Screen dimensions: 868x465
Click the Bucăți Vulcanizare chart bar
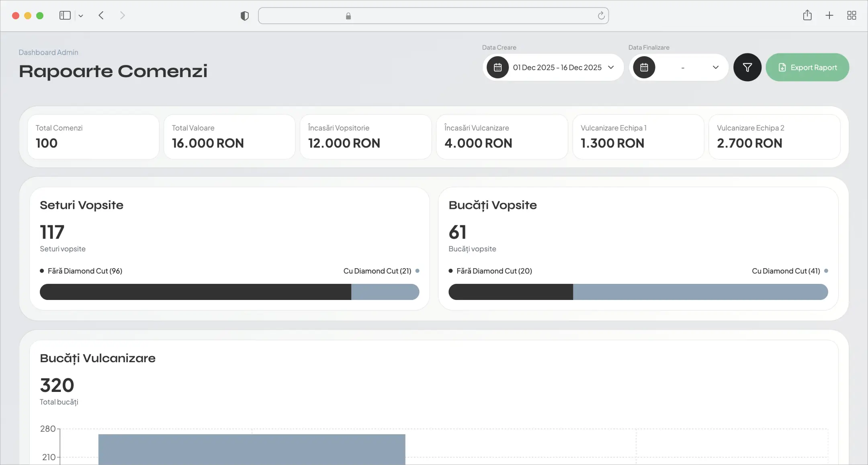(x=252, y=449)
